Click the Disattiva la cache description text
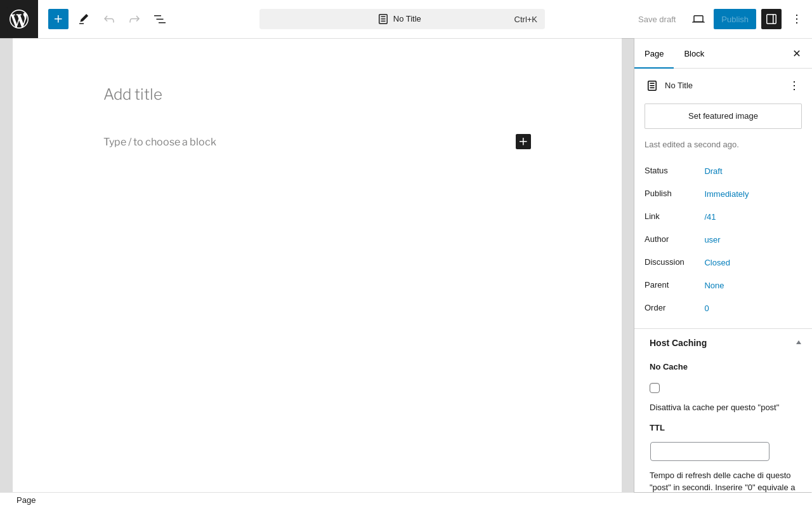812x508 pixels. pyautogui.click(x=714, y=408)
